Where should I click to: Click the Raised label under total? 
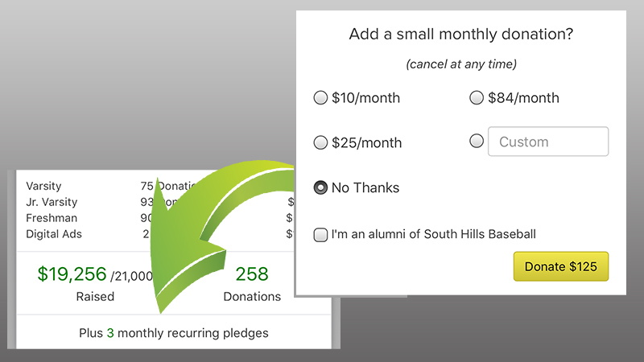[95, 296]
